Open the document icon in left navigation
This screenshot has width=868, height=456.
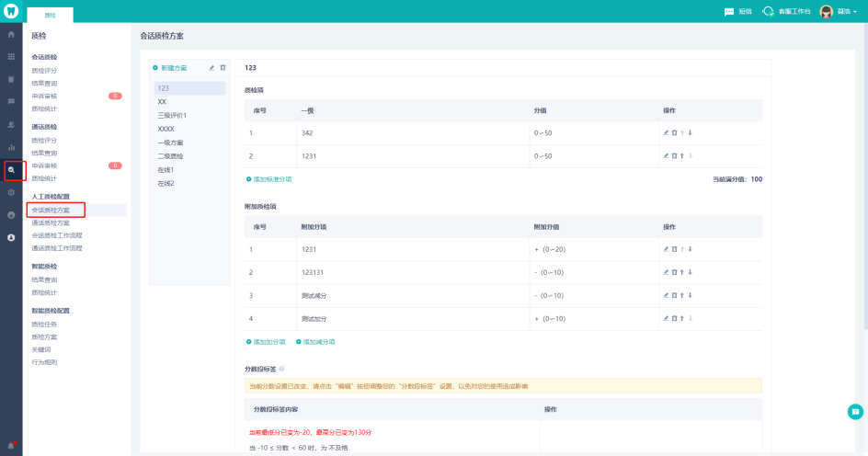pos(11,79)
